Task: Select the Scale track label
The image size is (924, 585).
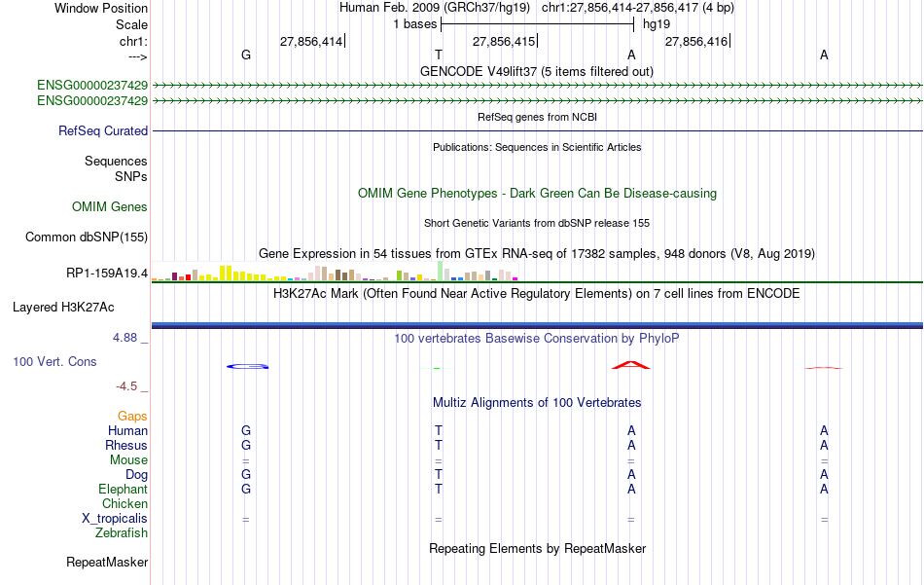Action: [x=131, y=24]
